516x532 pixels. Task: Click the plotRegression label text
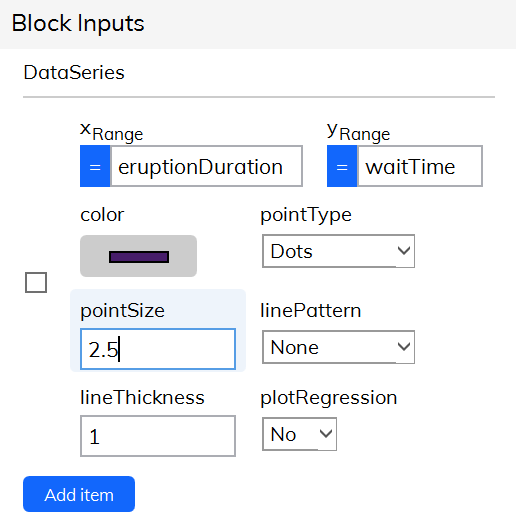329,398
